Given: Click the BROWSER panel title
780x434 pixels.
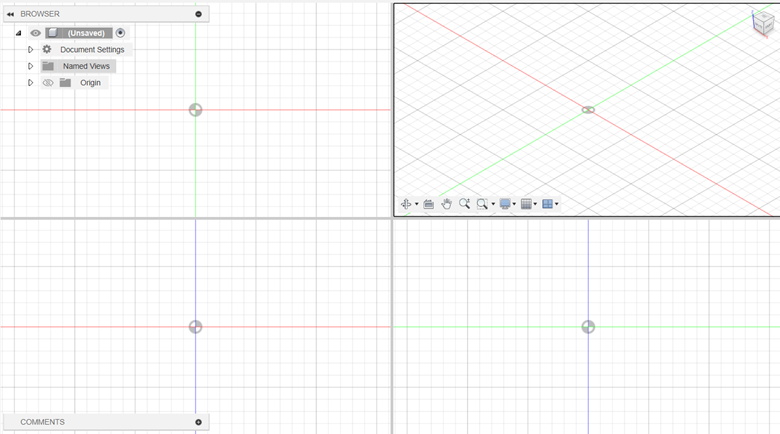Looking at the screenshot, I should [40, 14].
